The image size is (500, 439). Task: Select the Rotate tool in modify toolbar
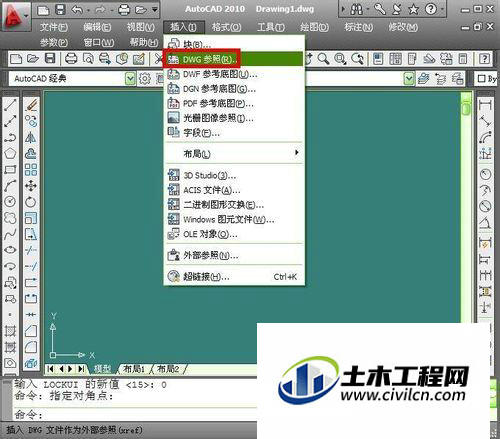31,202
